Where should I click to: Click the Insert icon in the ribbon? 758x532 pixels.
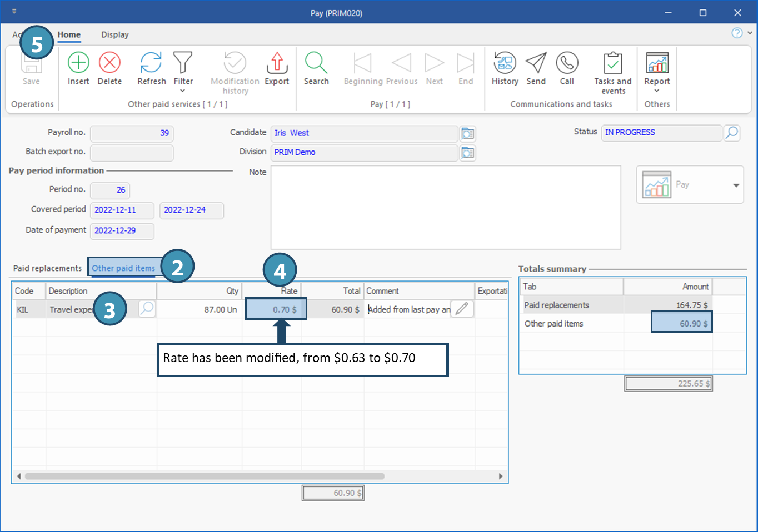point(78,63)
